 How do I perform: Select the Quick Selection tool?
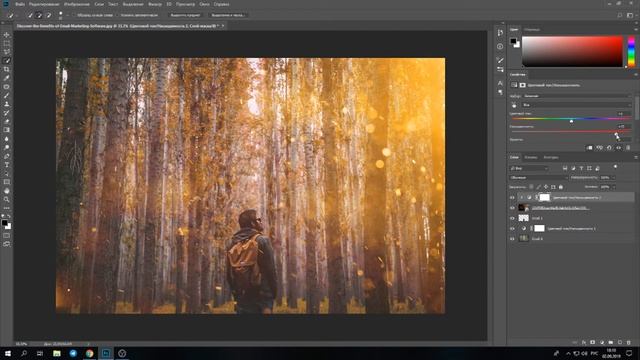point(7,61)
